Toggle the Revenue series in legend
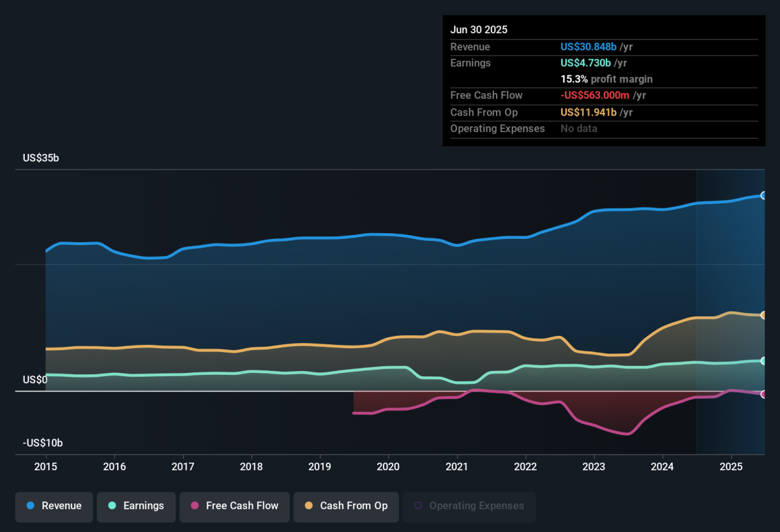This screenshot has width=780, height=532. (x=54, y=506)
